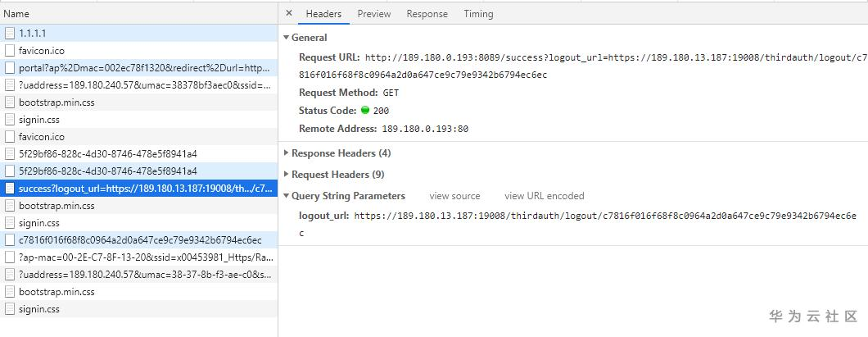Click the Name column header
Image resolution: width=868 pixels, height=337 pixels.
(x=16, y=14)
